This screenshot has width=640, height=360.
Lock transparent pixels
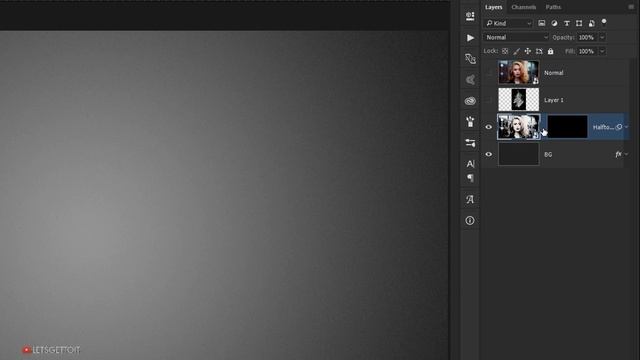click(505, 51)
